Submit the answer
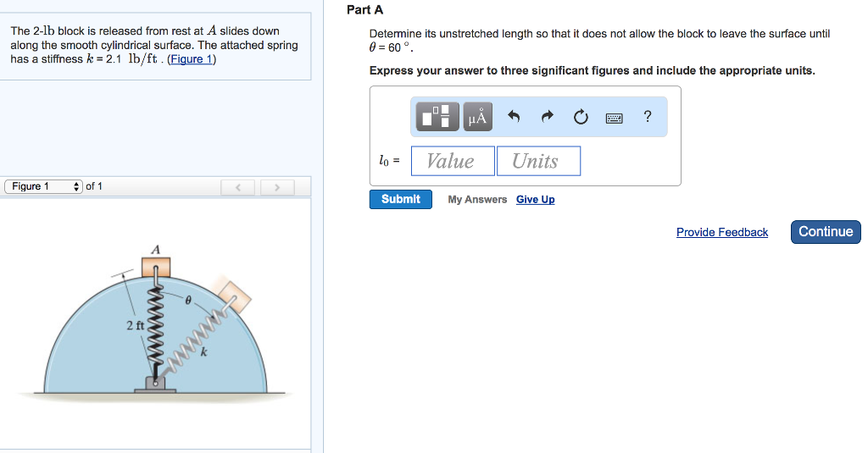The image size is (868, 453). pyautogui.click(x=400, y=199)
